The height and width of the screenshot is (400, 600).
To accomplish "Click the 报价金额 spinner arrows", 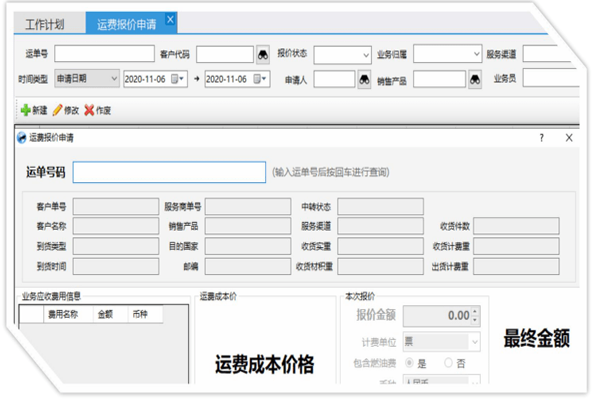I will pyautogui.click(x=476, y=316).
